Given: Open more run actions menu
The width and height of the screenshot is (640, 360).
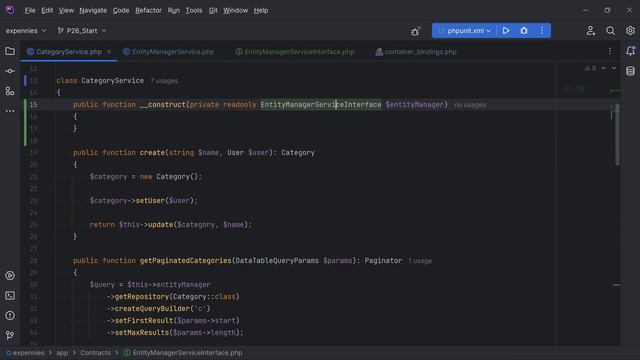Looking at the screenshot, I should [542, 31].
